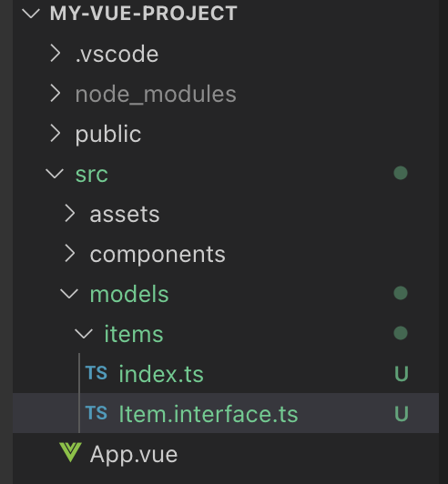Collapse the models folder
Viewport: 448px width, 484px height.
(x=69, y=294)
